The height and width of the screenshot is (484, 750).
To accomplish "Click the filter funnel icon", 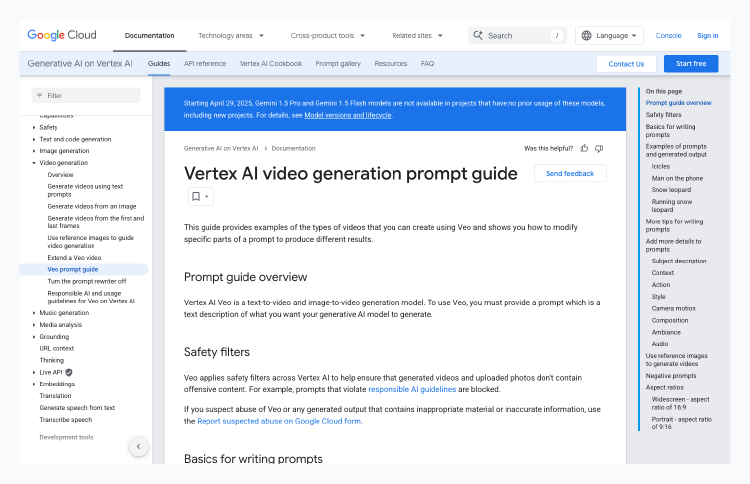I will (40, 96).
